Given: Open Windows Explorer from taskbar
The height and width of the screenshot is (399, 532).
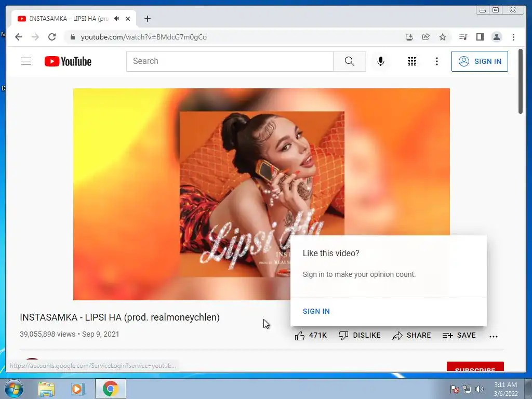Looking at the screenshot, I should tap(46, 389).
